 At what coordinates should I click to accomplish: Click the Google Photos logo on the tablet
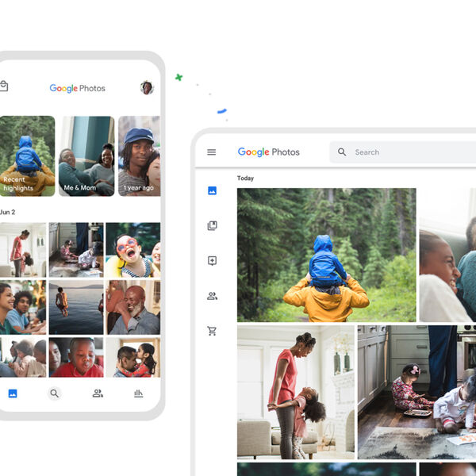[269, 152]
